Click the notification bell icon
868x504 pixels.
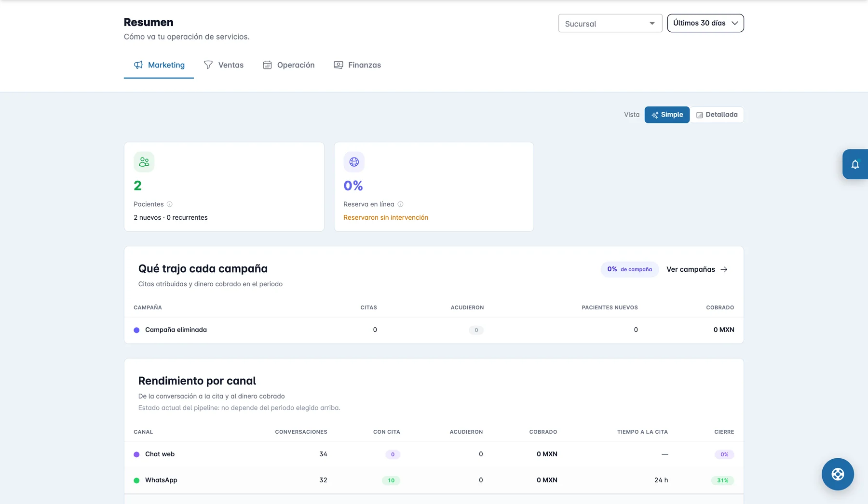coord(855,164)
